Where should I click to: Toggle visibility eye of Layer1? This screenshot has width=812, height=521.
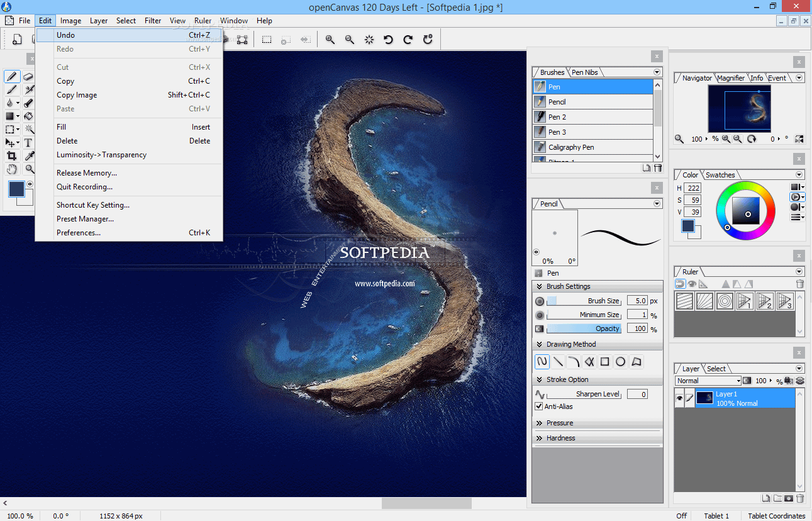[x=679, y=398]
